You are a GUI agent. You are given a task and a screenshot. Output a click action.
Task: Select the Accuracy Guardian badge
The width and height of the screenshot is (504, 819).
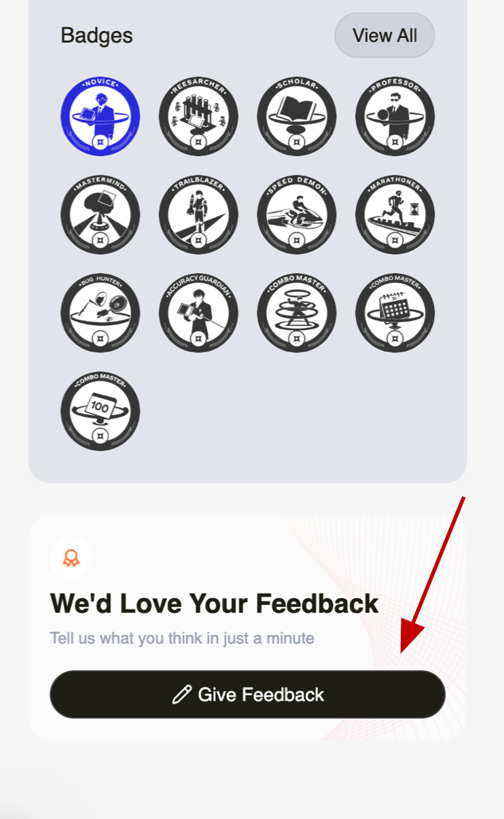point(198,313)
